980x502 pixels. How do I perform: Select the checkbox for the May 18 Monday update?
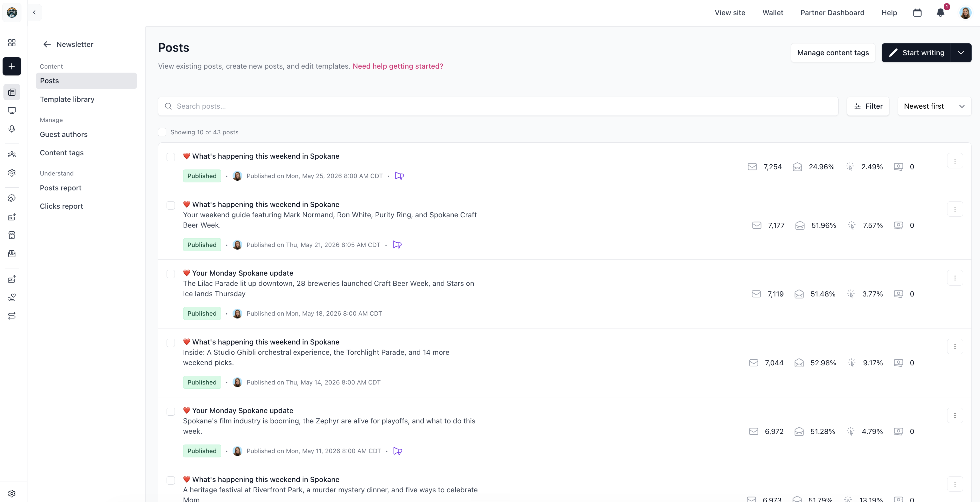[x=171, y=274]
